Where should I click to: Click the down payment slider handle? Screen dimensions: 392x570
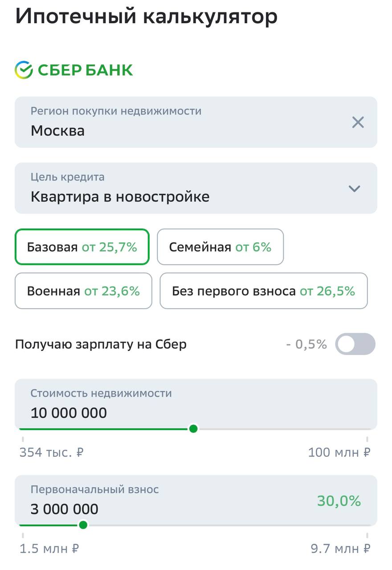(x=83, y=525)
